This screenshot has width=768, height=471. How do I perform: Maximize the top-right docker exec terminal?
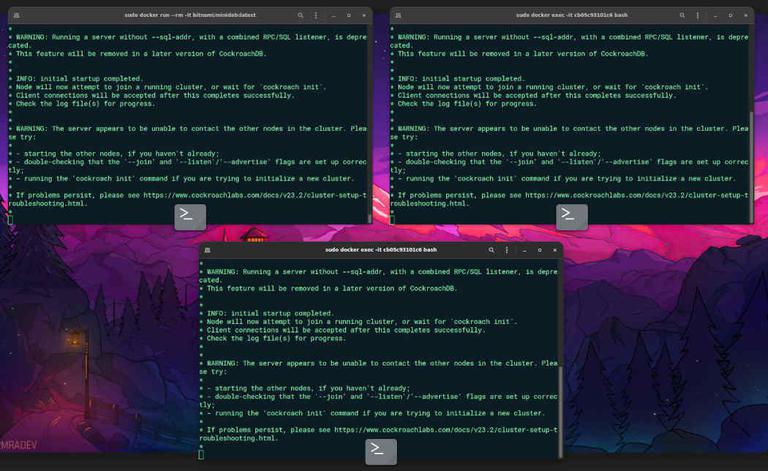click(730, 16)
